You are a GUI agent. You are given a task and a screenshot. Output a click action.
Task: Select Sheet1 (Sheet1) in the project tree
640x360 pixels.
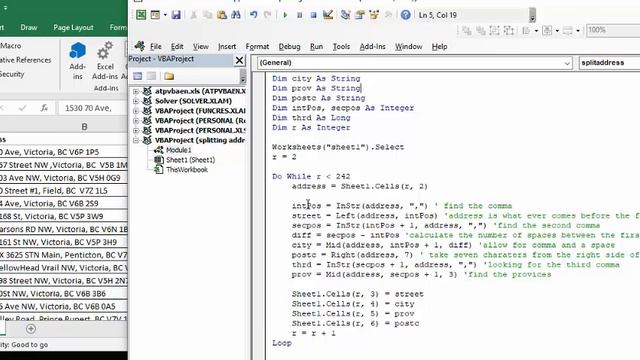tap(190, 160)
